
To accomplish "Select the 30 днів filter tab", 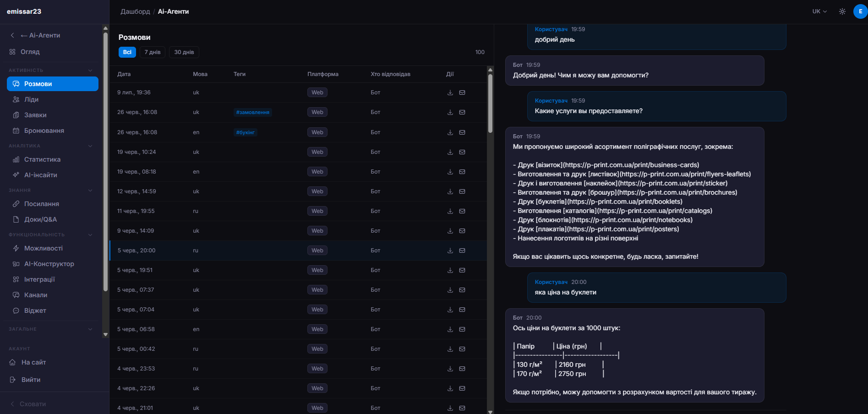I will [184, 52].
